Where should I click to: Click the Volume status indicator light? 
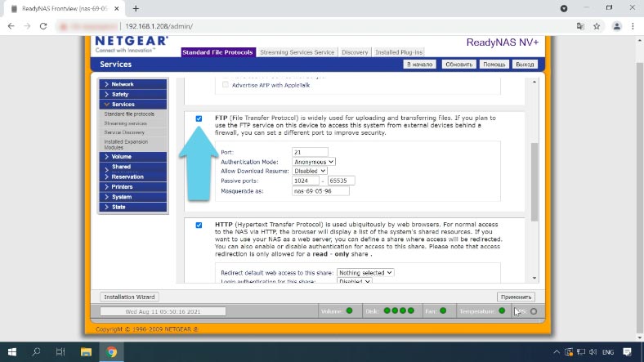pos(350,311)
